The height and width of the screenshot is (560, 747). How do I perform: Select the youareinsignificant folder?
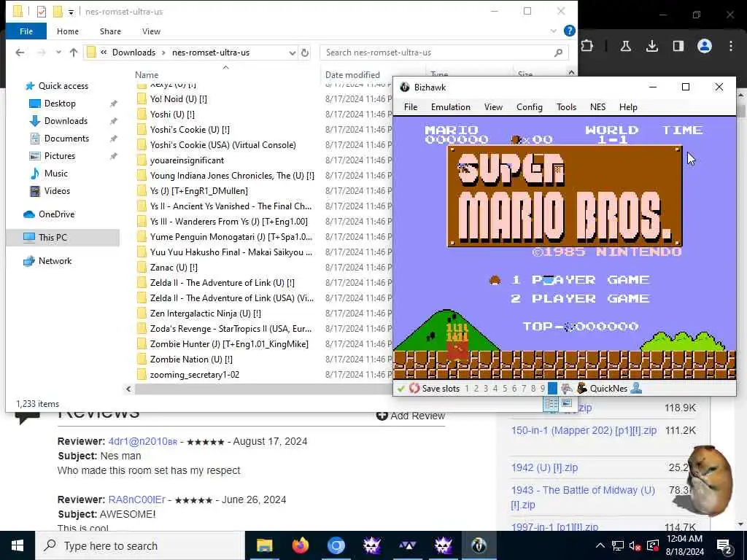coord(187,160)
